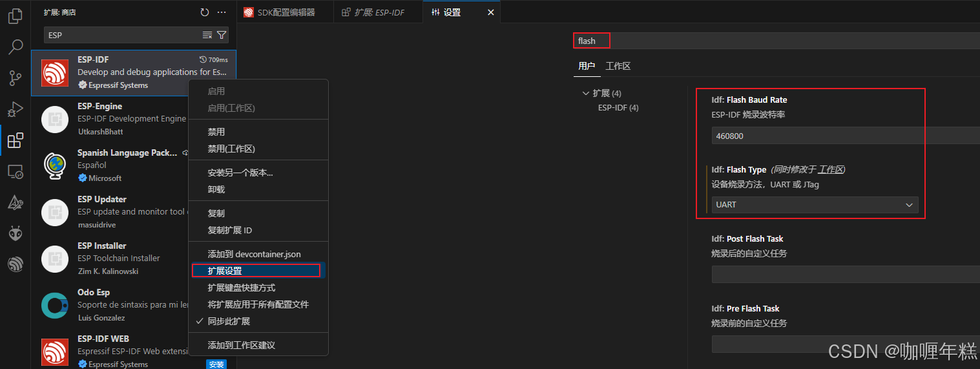Select the masuidrive publisher name
The width and height of the screenshot is (980, 369).
[x=96, y=225]
